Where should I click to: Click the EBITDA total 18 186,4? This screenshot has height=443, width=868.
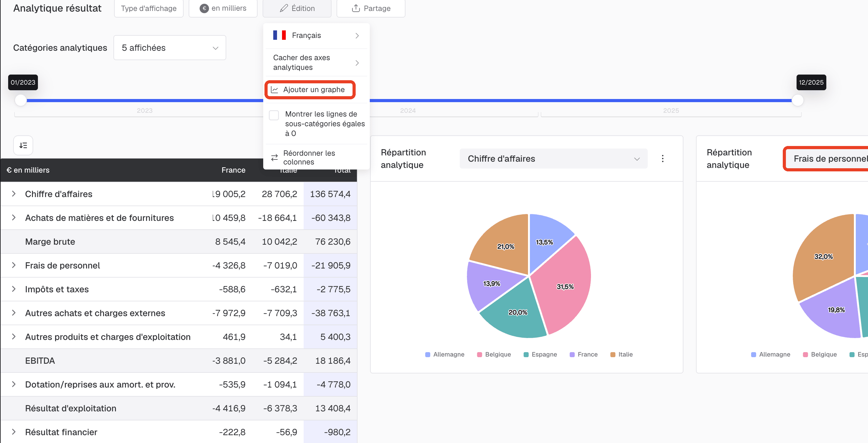point(332,361)
